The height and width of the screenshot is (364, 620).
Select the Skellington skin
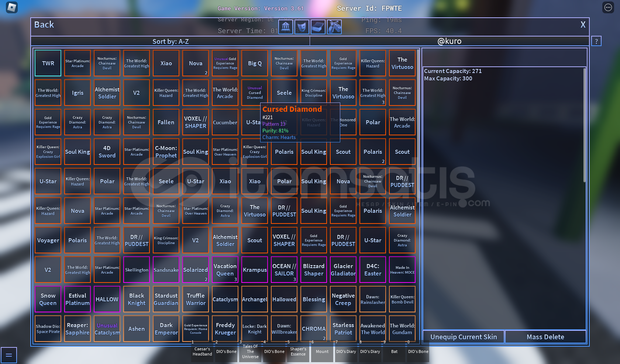(x=137, y=270)
